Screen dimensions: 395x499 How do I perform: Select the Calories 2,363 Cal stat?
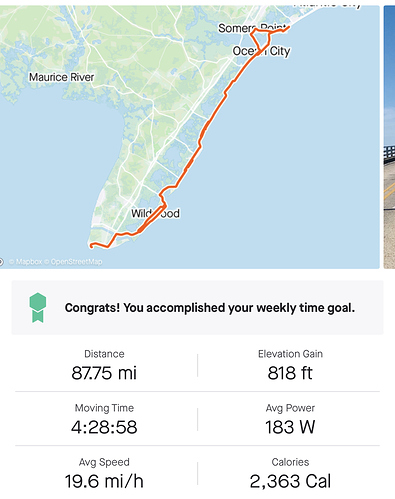(290, 473)
